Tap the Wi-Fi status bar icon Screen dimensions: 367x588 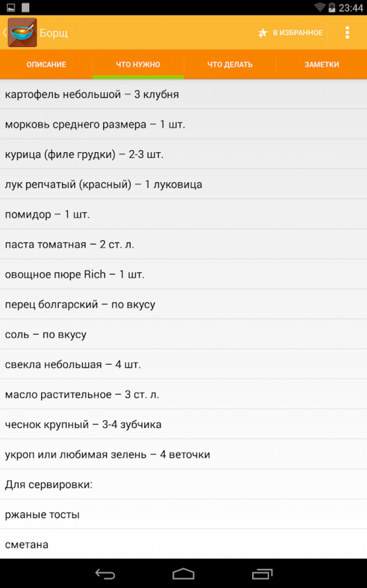click(x=320, y=7)
